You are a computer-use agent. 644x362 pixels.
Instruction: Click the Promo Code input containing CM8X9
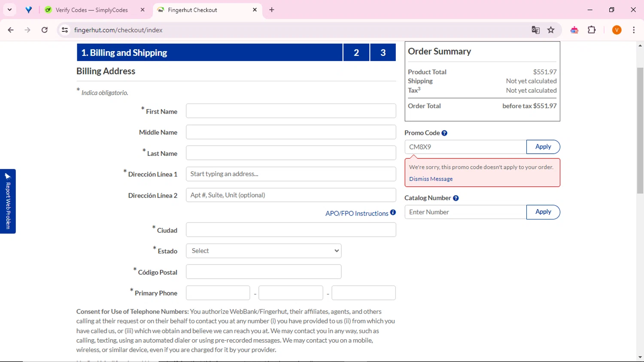pos(465,147)
